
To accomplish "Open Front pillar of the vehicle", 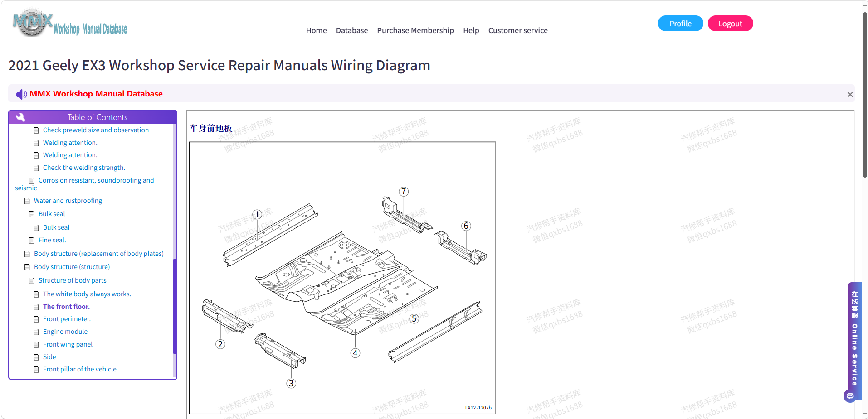I will (80, 369).
